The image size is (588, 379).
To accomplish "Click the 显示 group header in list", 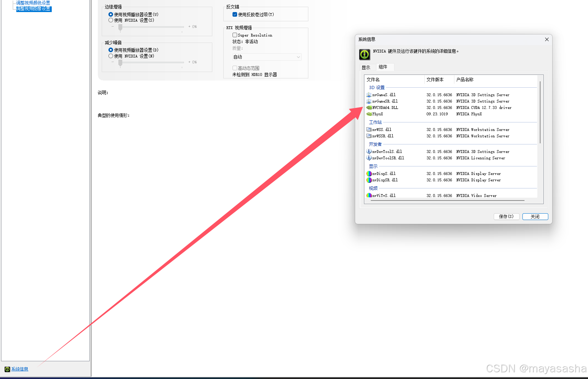I will [x=373, y=166].
